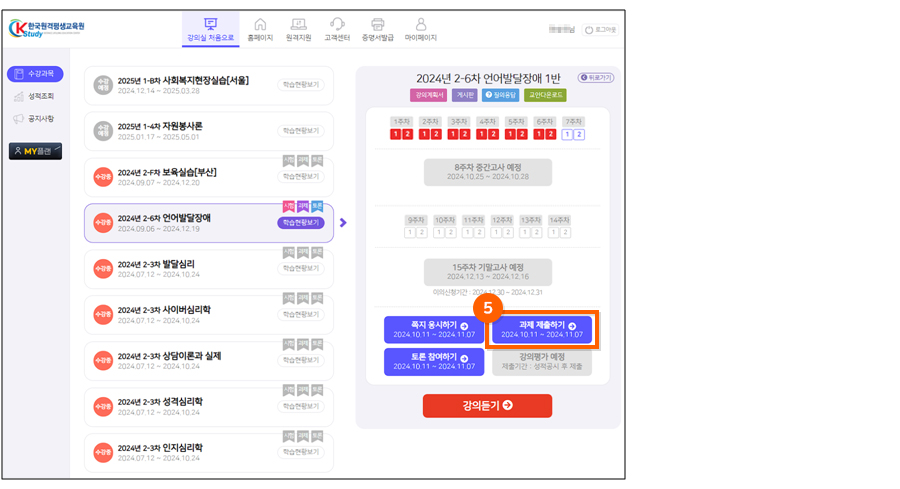Click the pink 강의계획서 button
Screen dimensions: 900x489
tap(428, 95)
